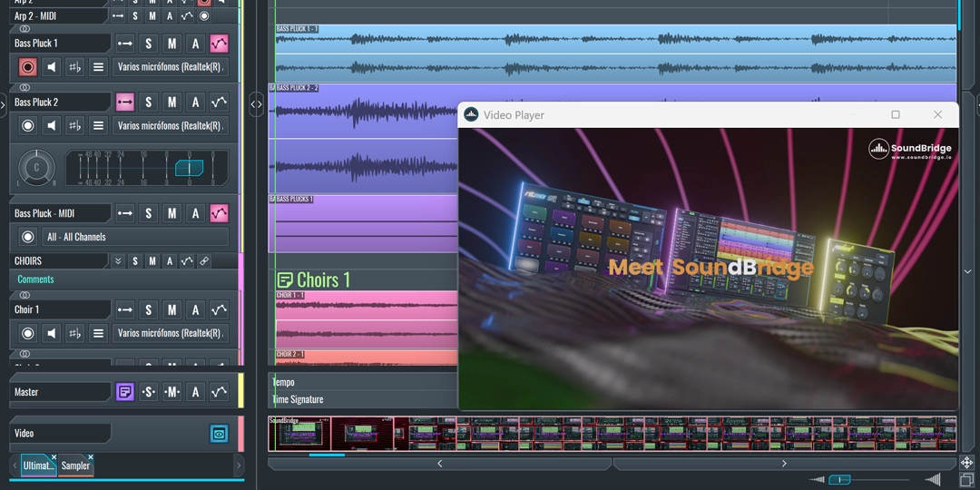Show automation curve for Choir 1
This screenshot has height=490, width=980.
[219, 309]
